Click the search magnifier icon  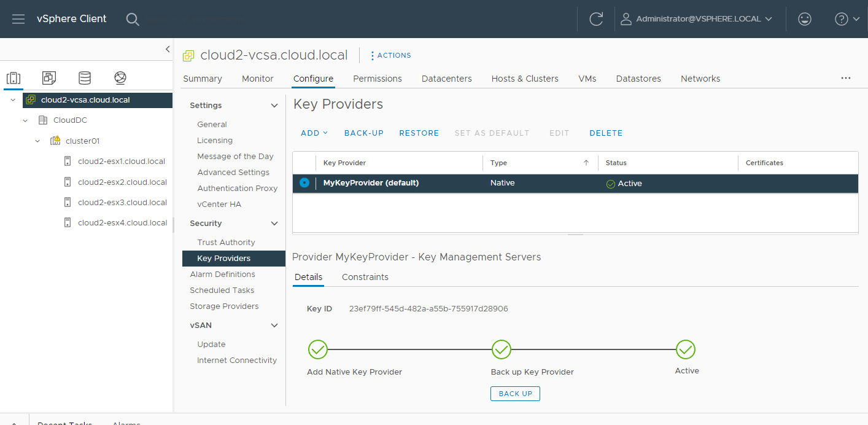133,19
